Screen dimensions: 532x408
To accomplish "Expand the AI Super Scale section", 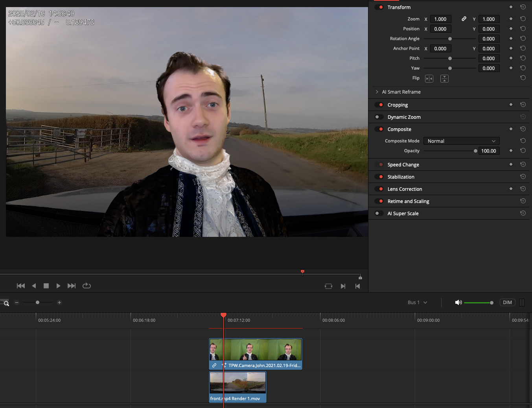I will 403,214.
